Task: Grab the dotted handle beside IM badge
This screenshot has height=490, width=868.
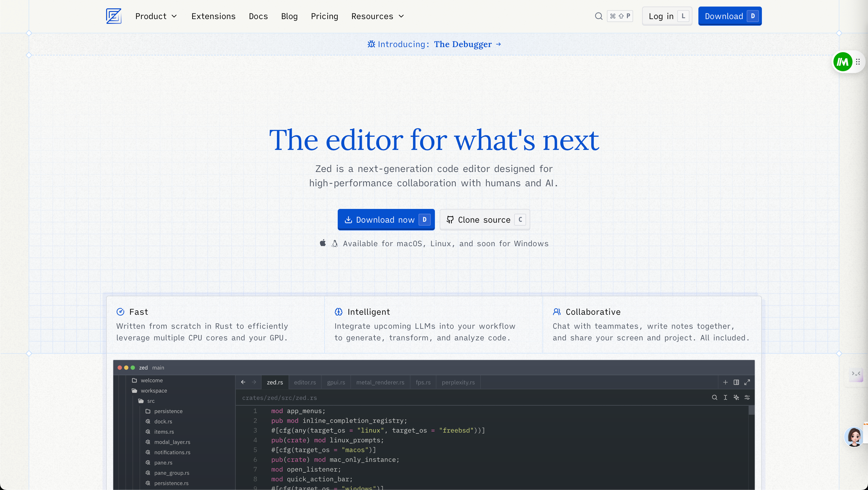Action: coord(858,62)
